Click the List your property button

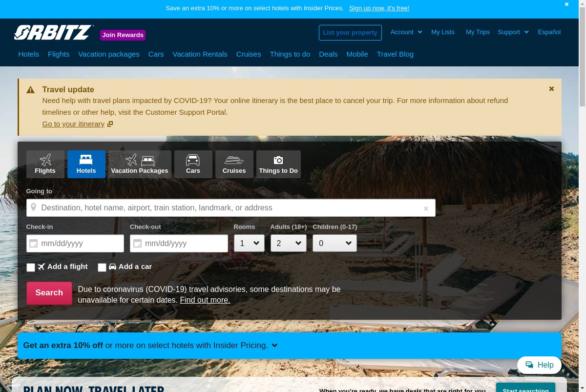coord(350,33)
